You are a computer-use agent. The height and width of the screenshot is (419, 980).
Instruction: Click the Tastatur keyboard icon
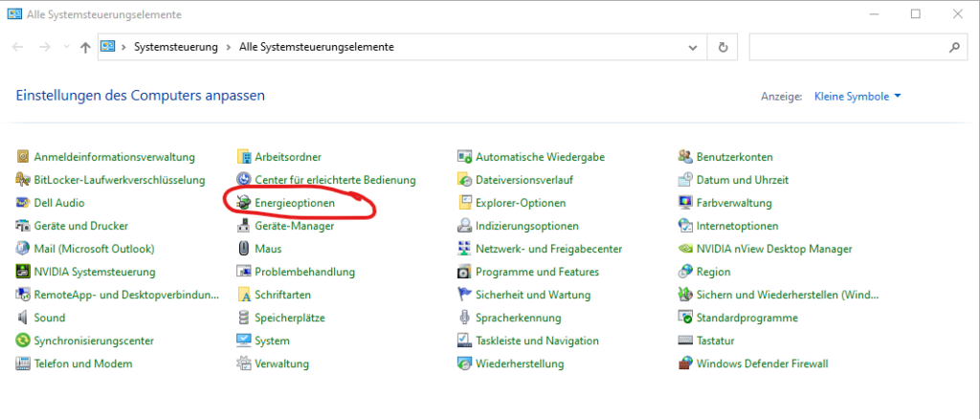685,341
